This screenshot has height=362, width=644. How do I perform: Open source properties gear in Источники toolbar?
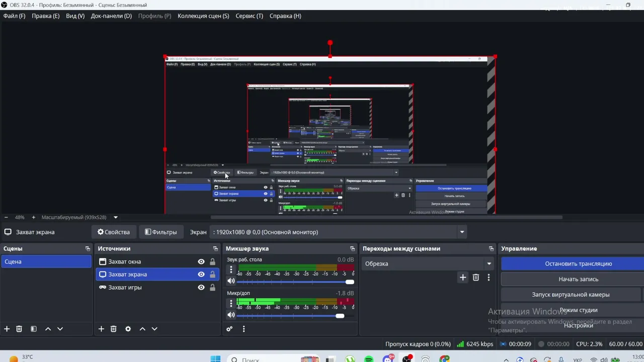tap(128, 329)
